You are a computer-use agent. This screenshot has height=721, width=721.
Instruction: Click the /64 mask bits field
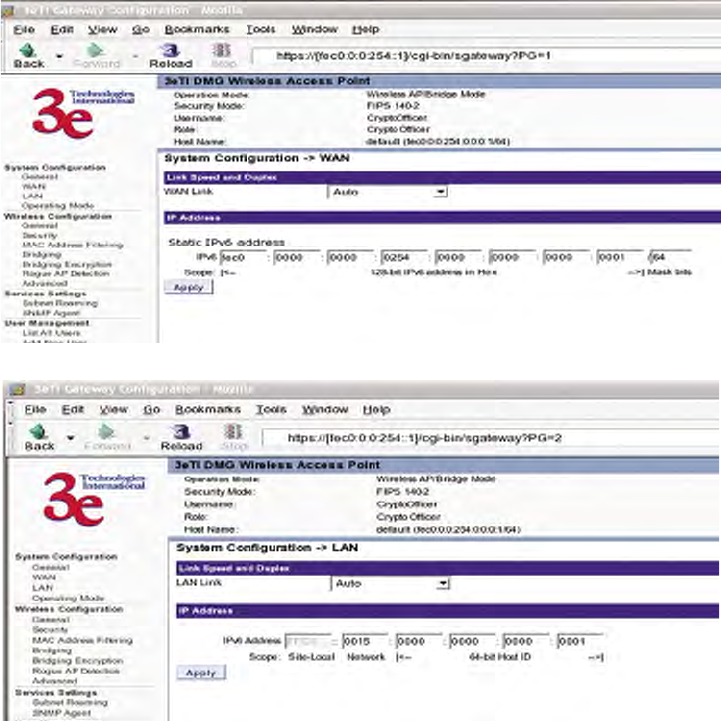[x=669, y=257]
